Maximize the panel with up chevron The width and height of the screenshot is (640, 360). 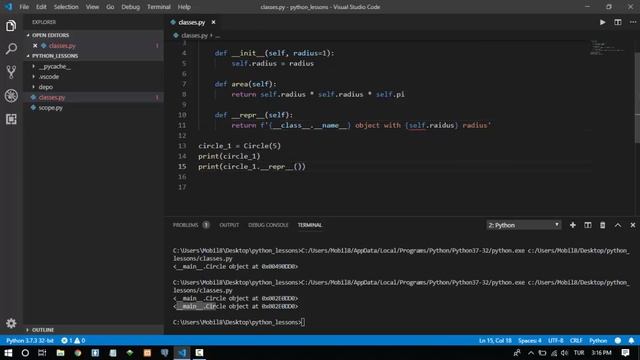click(x=618, y=225)
